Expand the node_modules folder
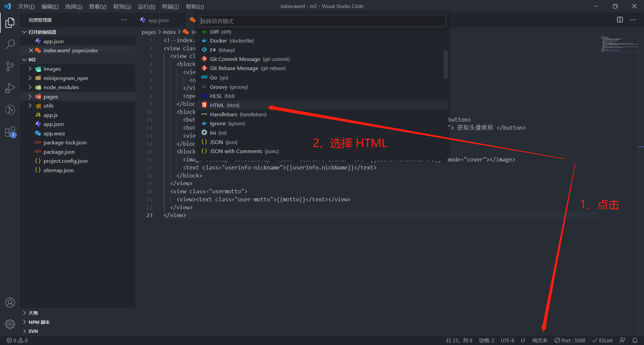The image size is (644, 345). (x=78, y=87)
